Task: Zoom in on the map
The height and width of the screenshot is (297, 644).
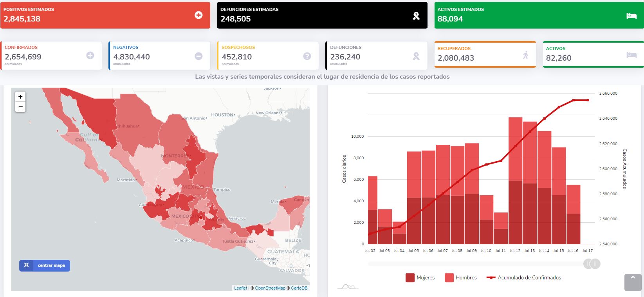Action: (20, 97)
